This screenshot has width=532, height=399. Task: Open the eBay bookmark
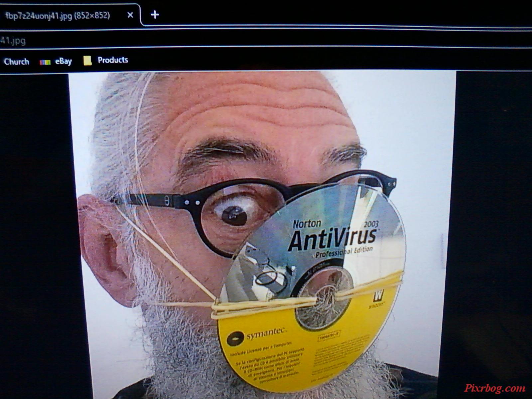[x=56, y=62]
